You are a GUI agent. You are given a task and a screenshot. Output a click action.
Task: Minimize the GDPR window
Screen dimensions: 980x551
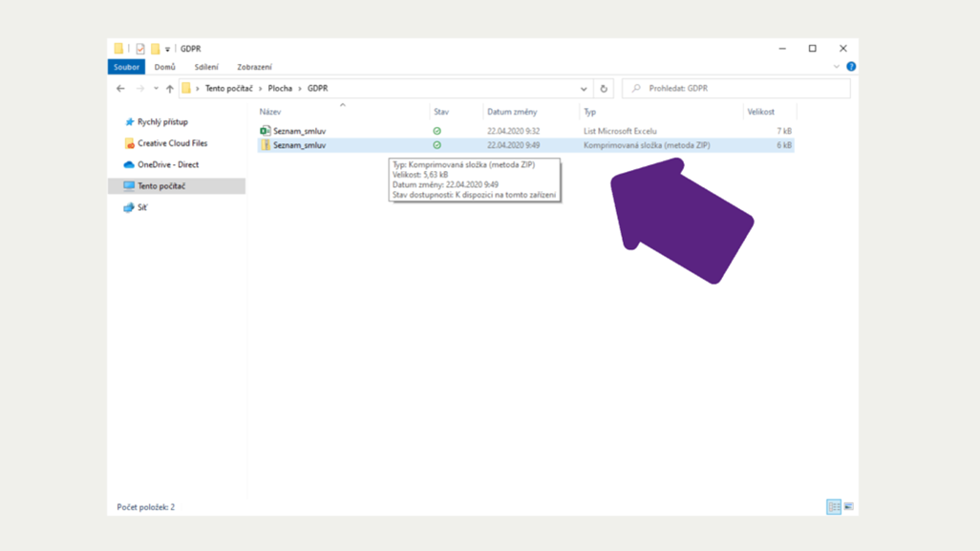[782, 49]
